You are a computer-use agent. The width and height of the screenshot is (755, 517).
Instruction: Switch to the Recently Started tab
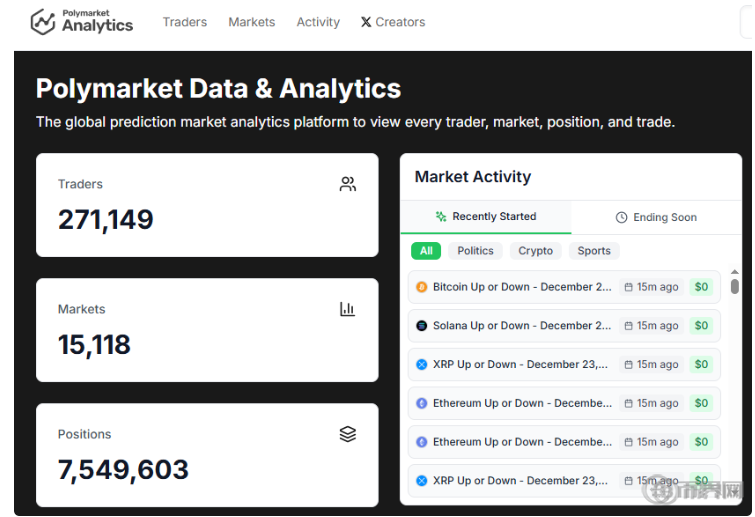coord(486,217)
